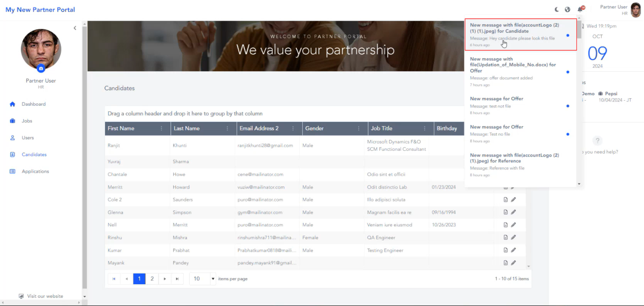
Task: Open Jobs in sidebar
Action: [27, 121]
